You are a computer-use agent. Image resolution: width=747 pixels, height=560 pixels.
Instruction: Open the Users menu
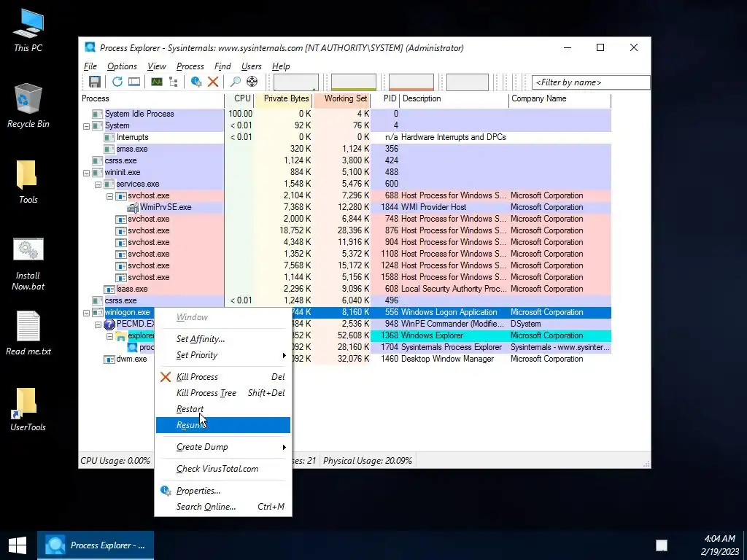point(252,66)
